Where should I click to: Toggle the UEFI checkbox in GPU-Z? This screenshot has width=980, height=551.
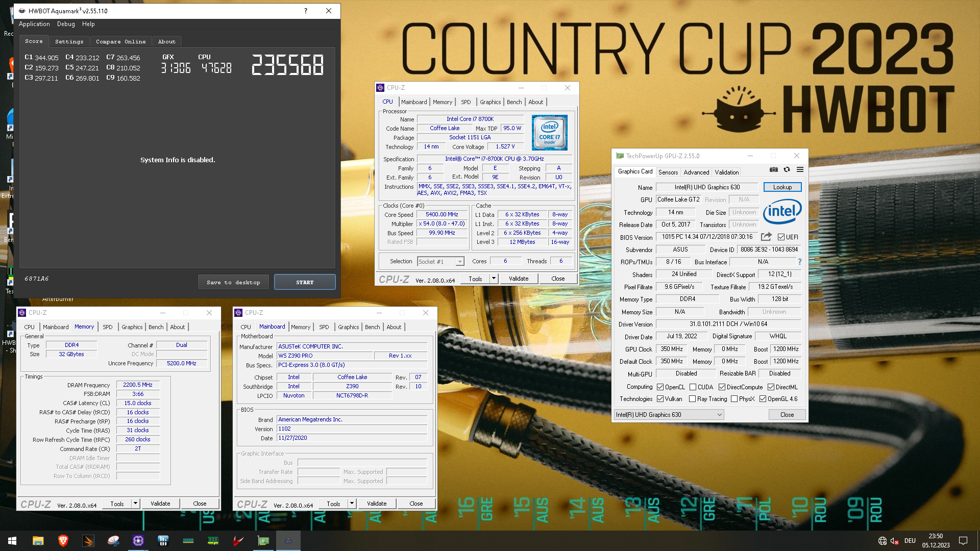[781, 237]
